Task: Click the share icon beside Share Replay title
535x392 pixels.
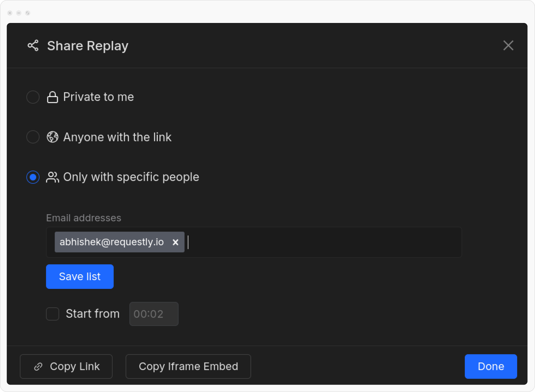Action: (33, 46)
